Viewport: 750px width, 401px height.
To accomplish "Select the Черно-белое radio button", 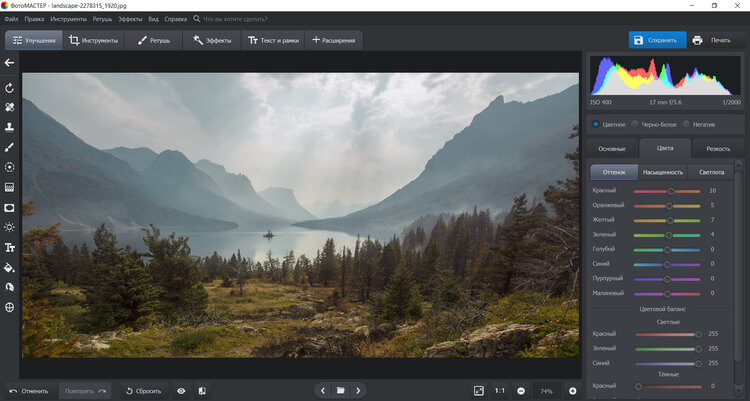I will (x=634, y=124).
